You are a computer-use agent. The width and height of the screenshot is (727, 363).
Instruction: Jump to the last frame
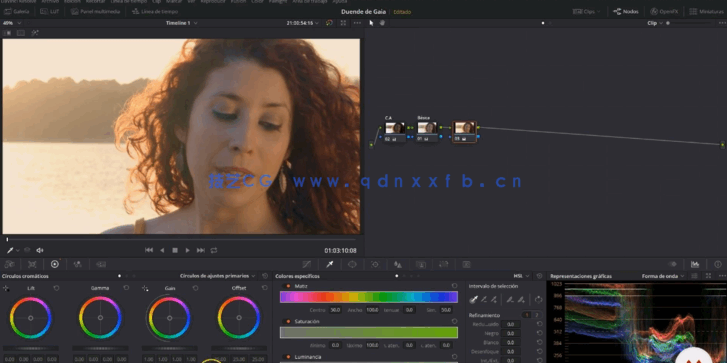[x=201, y=250]
